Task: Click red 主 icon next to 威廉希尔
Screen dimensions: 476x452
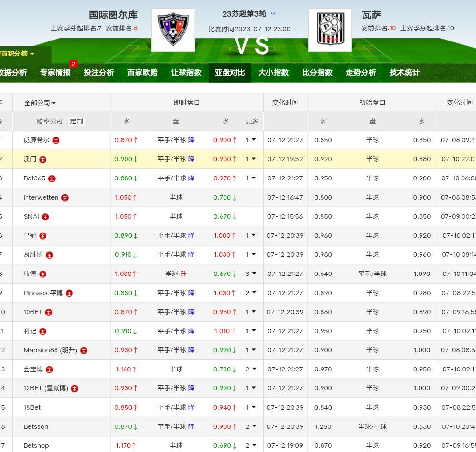Action: [x=56, y=140]
